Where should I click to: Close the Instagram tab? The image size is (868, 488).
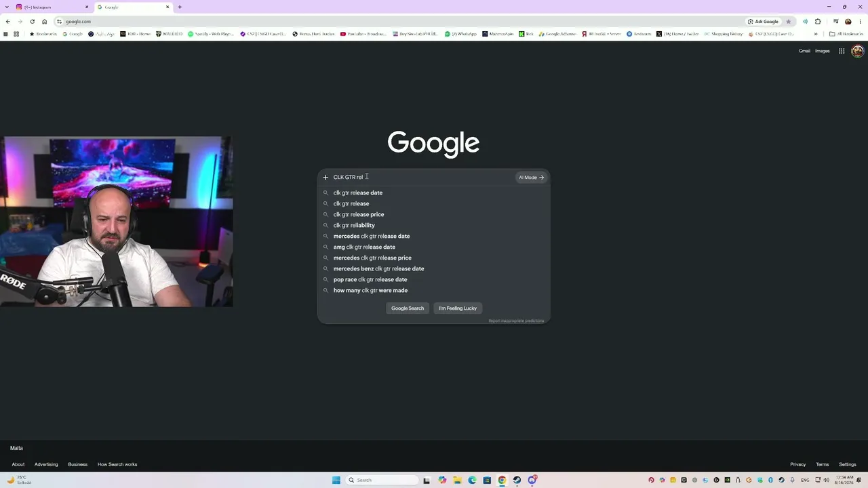tap(87, 7)
